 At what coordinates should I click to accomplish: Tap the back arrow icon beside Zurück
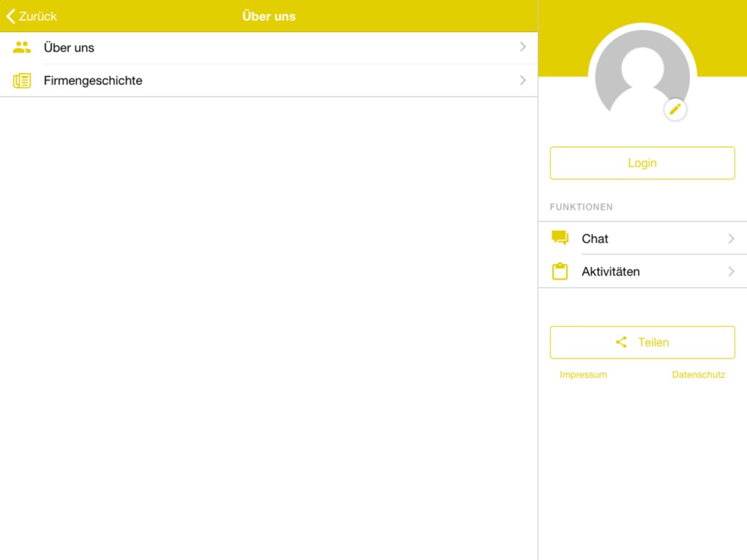10,16
